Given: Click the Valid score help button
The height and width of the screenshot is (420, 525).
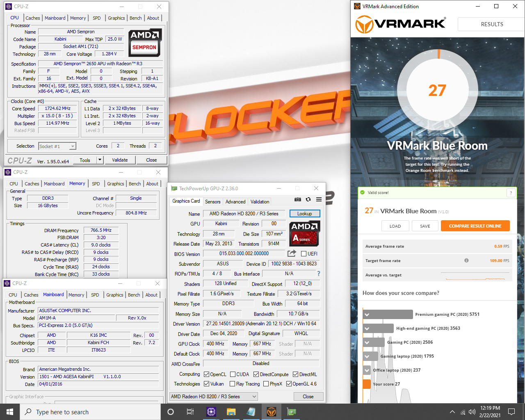Looking at the screenshot, I should (511, 193).
